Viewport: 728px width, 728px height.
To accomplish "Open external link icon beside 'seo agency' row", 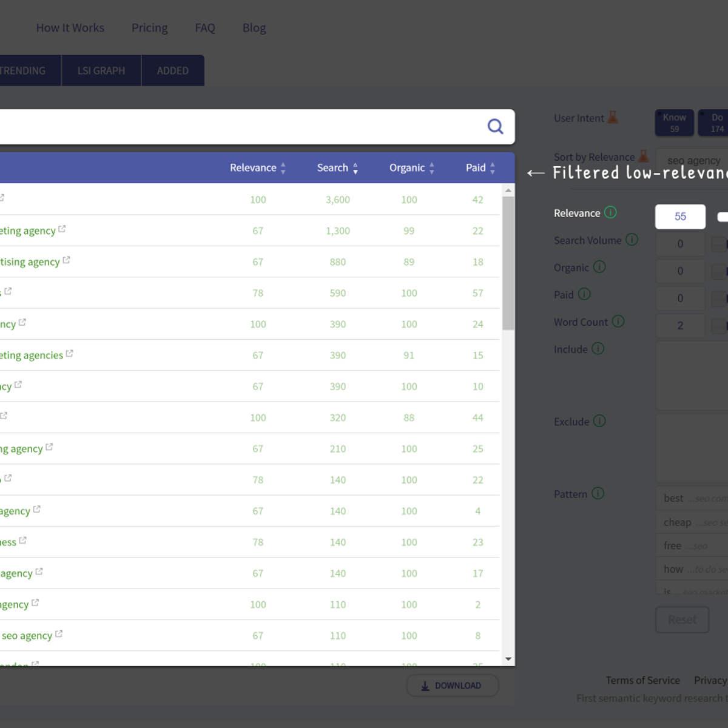I will click(59, 634).
